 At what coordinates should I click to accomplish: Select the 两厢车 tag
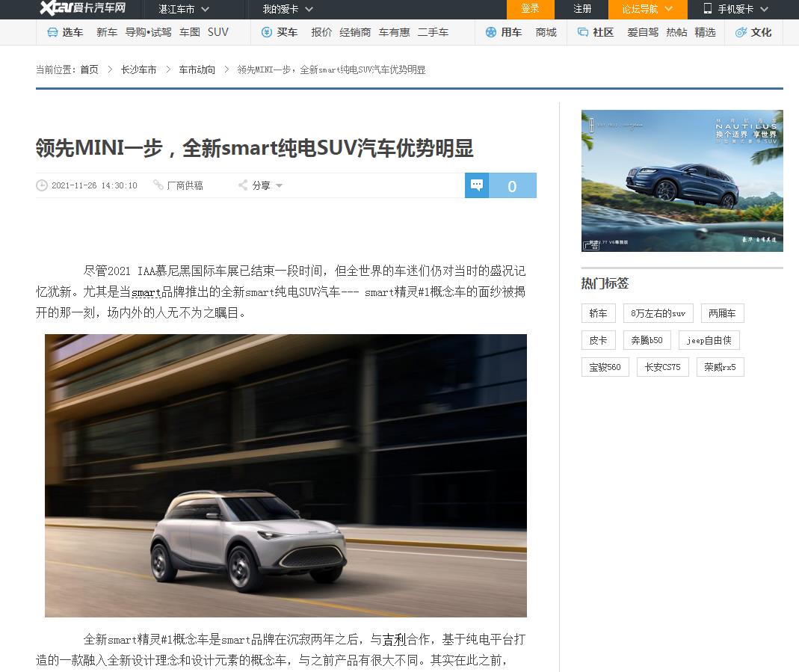pyautogui.click(x=722, y=313)
